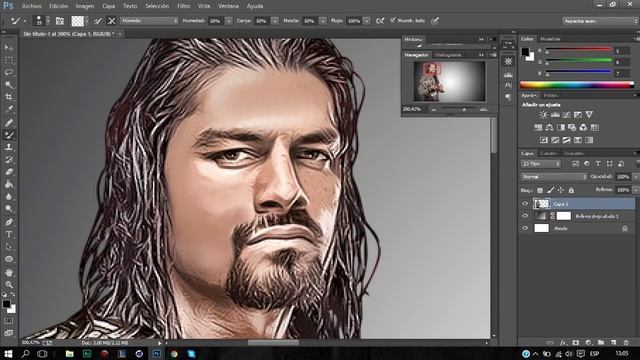This screenshot has height=360, width=640.
Task: Select the Eyedropper tool
Action: click(9, 109)
